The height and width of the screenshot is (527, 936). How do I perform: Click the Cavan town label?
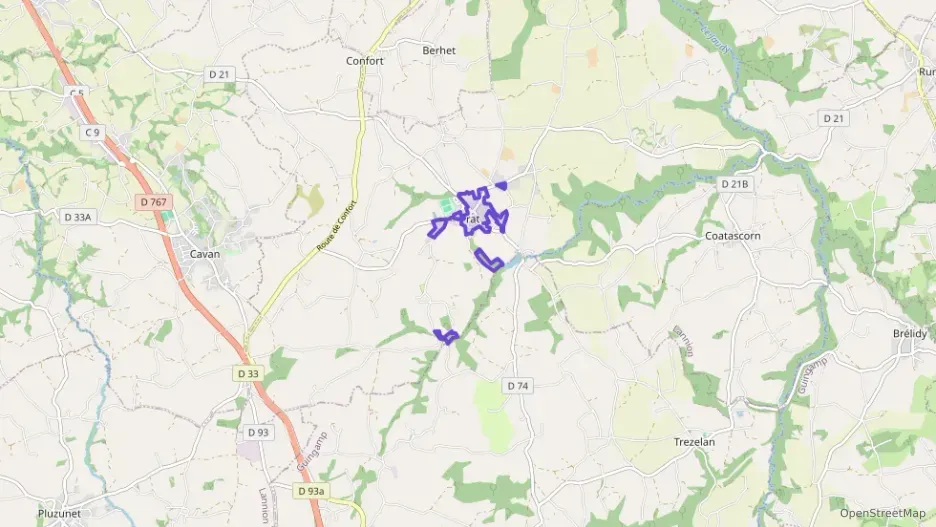[205, 254]
